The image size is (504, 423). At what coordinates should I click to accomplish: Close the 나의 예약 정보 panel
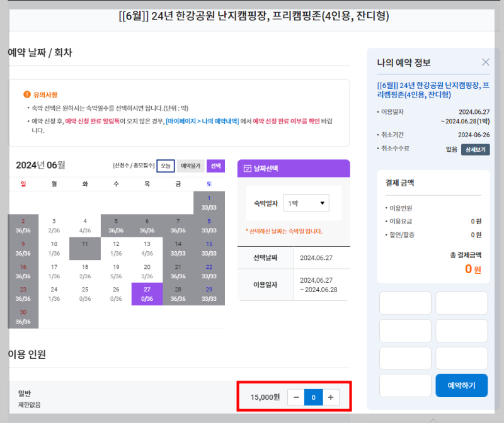tap(485, 62)
